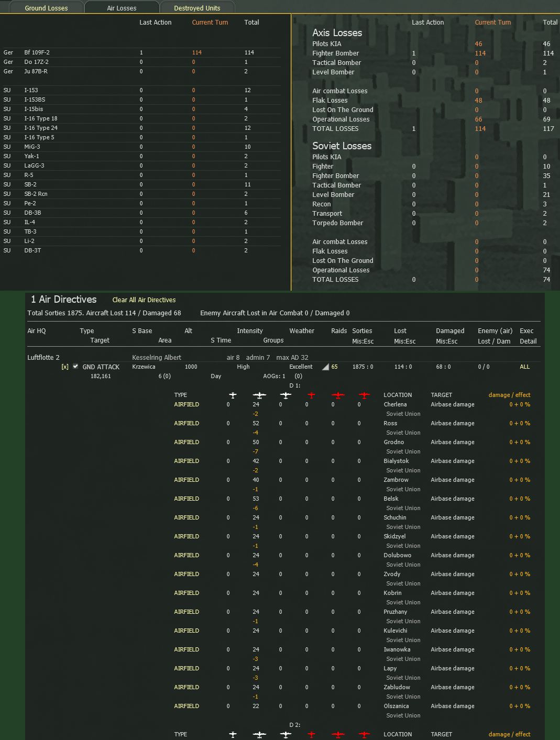Click commander Kesselring Albert
The image size is (560, 740).
point(157,357)
